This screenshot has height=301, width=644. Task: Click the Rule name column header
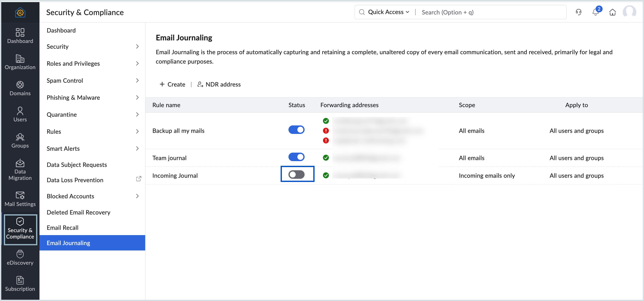166,105
